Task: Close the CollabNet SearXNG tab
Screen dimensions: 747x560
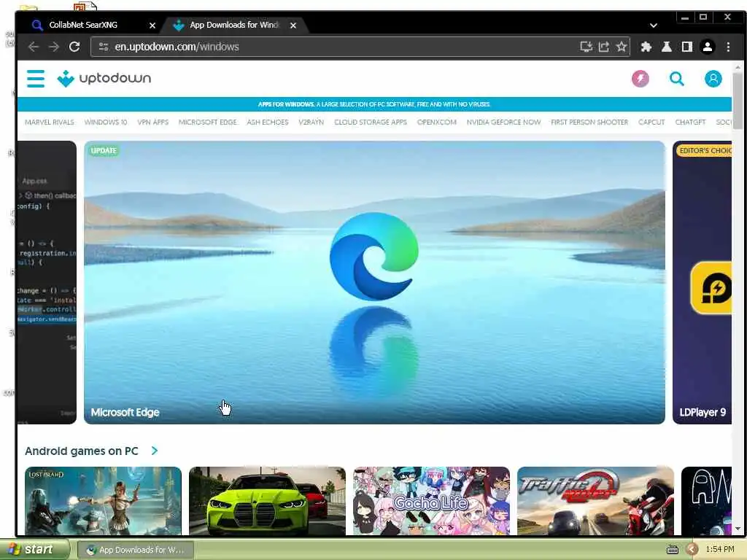Action: click(152, 26)
